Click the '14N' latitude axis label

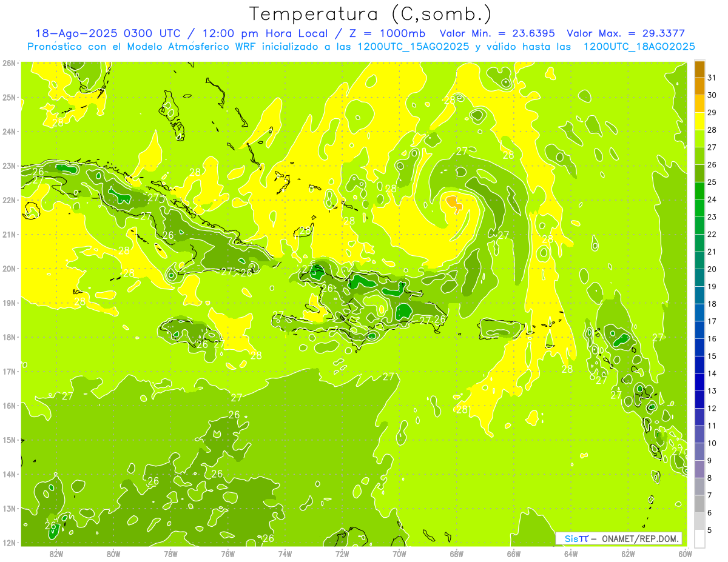[x=8, y=474]
